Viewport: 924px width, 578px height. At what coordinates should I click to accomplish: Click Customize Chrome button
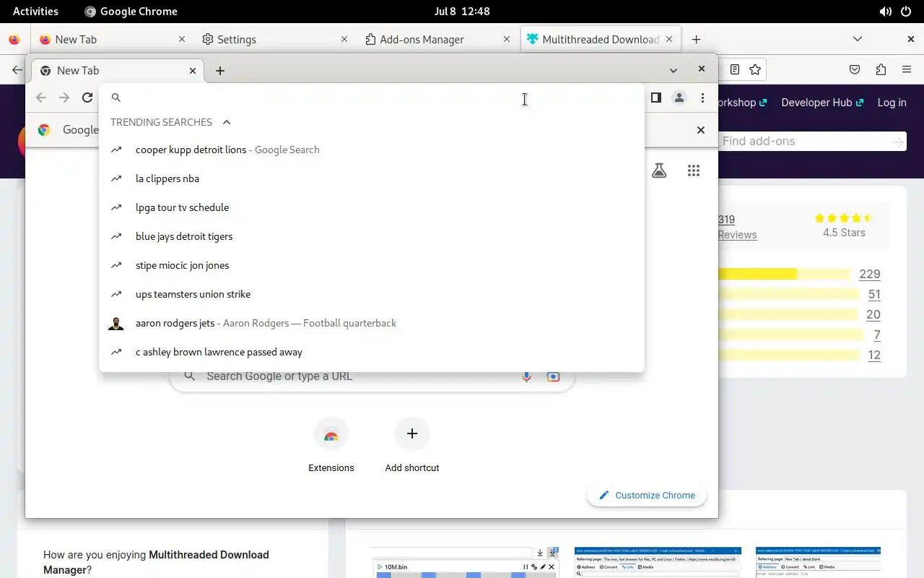647,495
